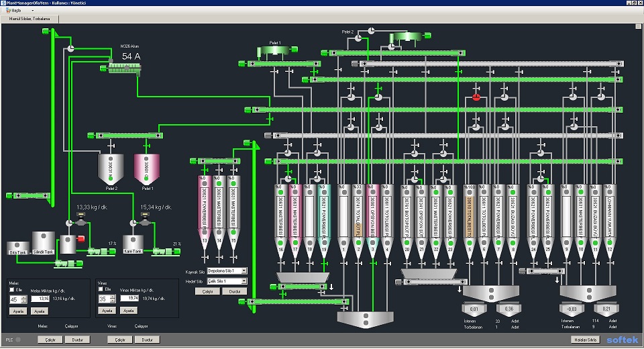The width and height of the screenshot is (644, 349).
Task: Click the 54 A current reading
Action: [x=131, y=56]
